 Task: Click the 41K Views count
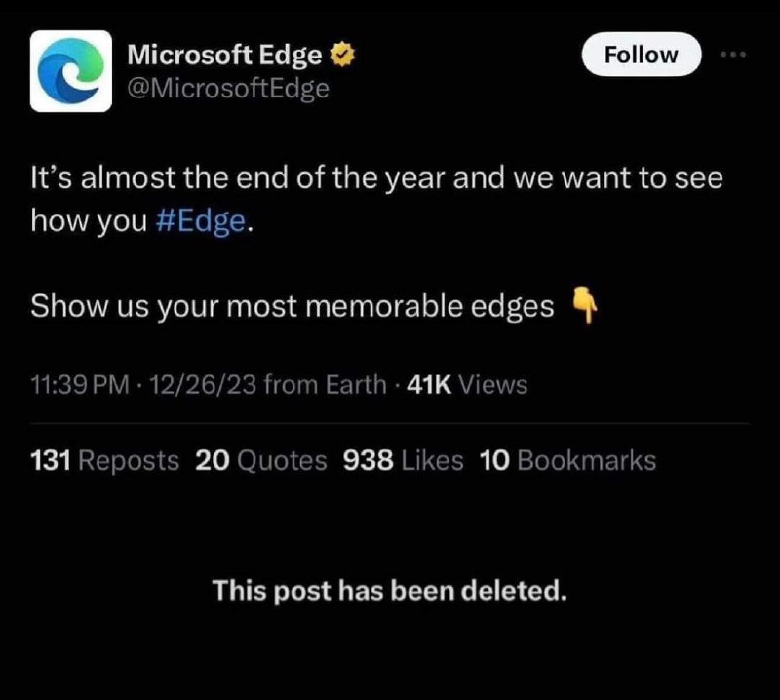(467, 384)
